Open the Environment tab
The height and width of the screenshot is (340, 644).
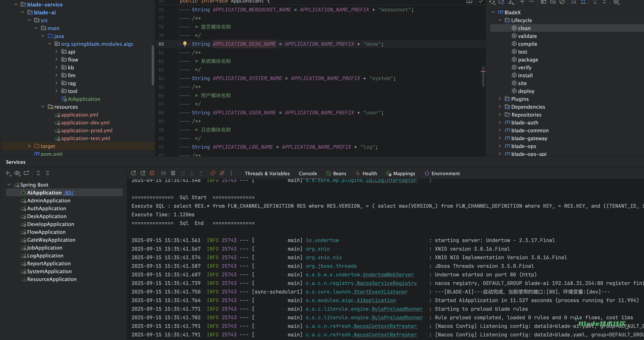tap(442, 173)
